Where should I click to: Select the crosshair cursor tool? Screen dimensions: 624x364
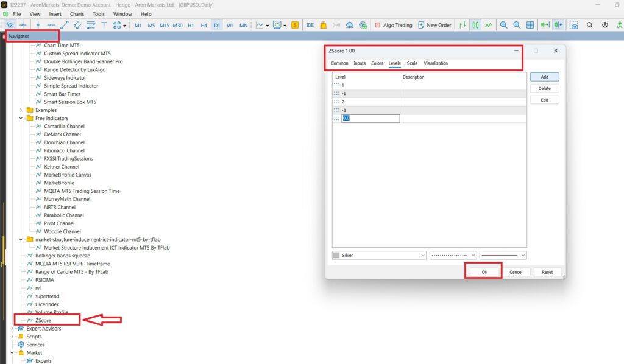pos(23,25)
